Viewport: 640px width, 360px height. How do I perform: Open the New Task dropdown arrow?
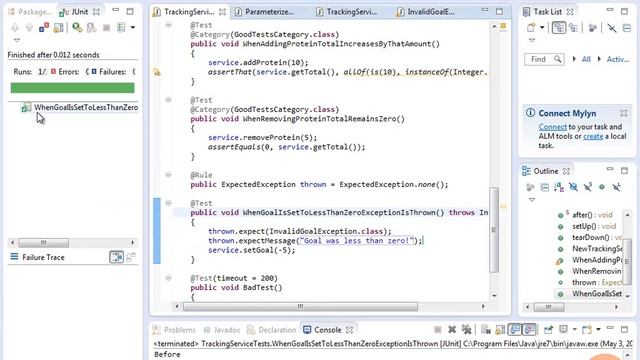point(542,28)
